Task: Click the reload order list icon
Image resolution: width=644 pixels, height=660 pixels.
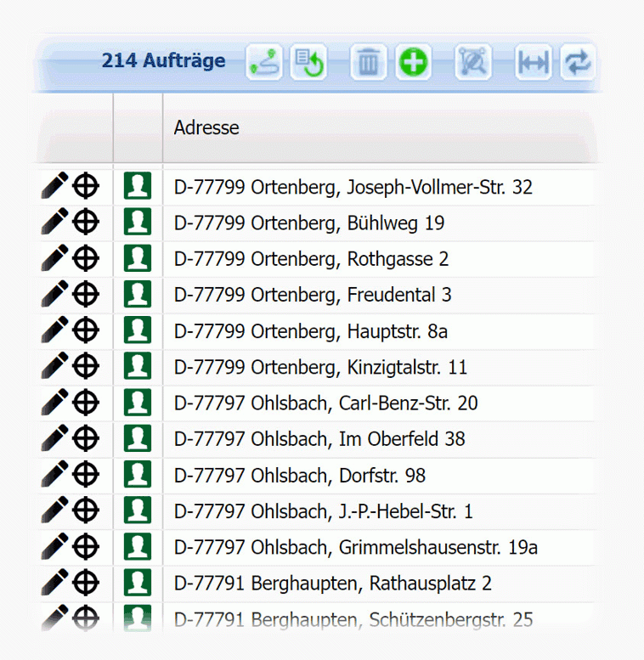Action: [x=308, y=63]
